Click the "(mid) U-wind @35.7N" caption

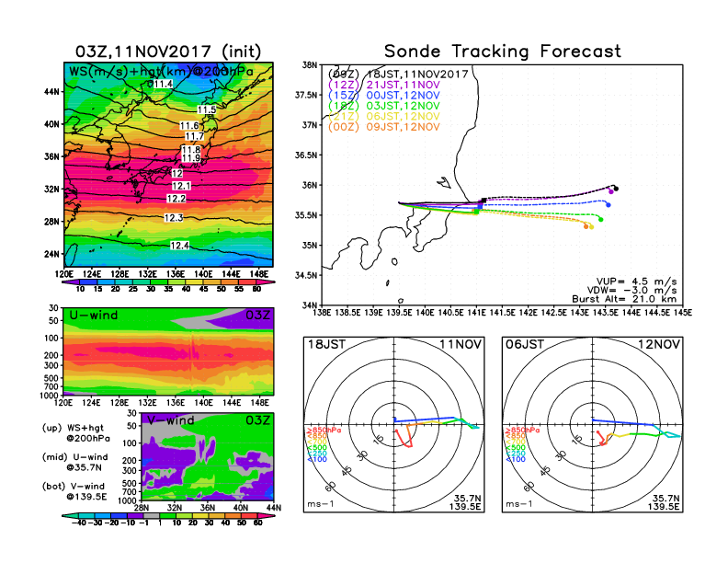75,462
